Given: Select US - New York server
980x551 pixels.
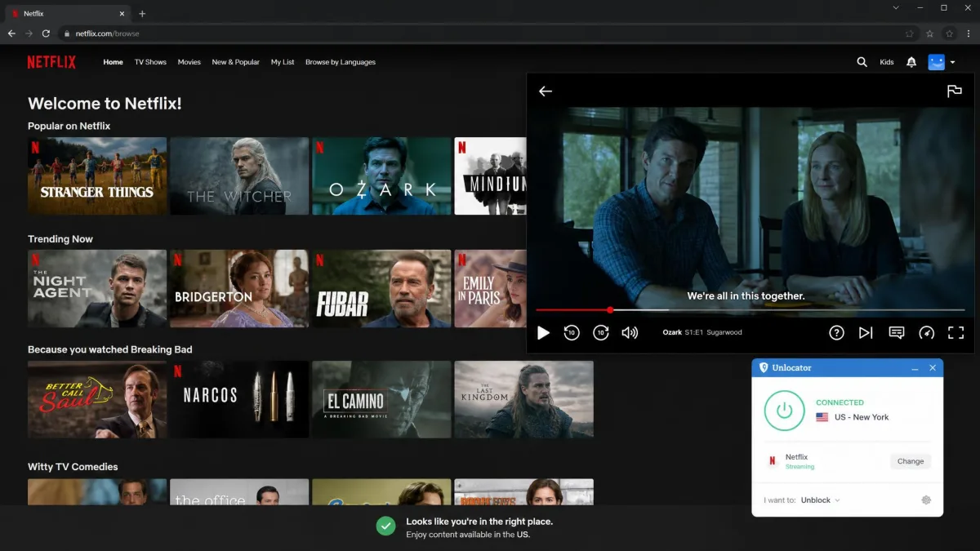Looking at the screenshot, I should pyautogui.click(x=853, y=417).
